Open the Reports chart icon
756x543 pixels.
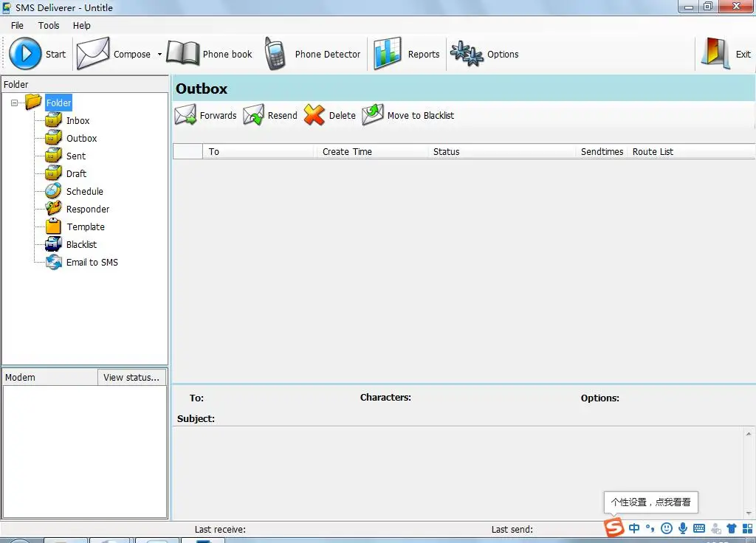(388, 54)
